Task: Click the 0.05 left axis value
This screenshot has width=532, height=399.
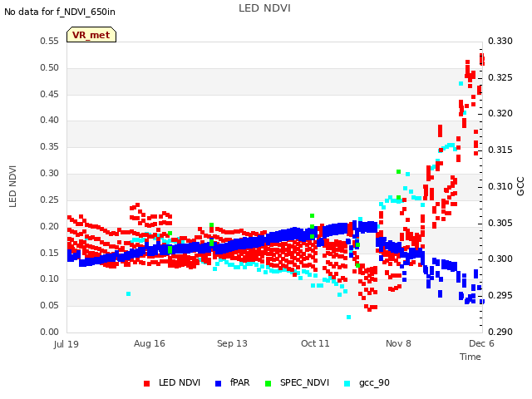Action: click(x=49, y=305)
